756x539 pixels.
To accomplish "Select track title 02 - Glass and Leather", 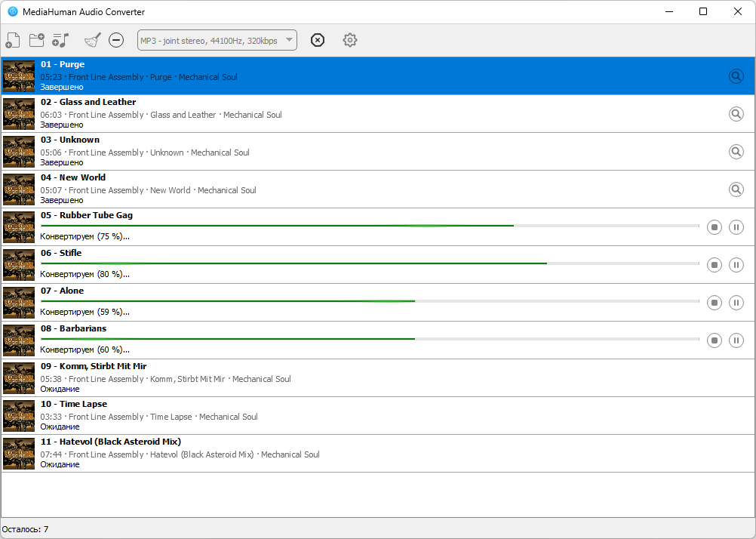I will 88,102.
